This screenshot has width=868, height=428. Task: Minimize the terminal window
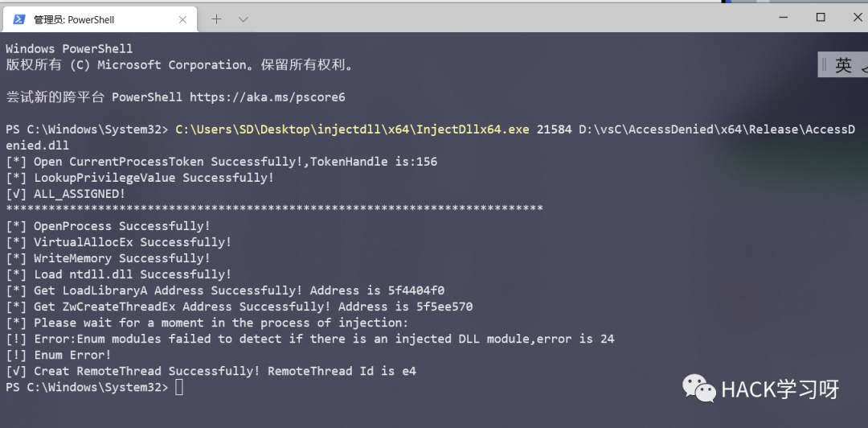pos(784,18)
